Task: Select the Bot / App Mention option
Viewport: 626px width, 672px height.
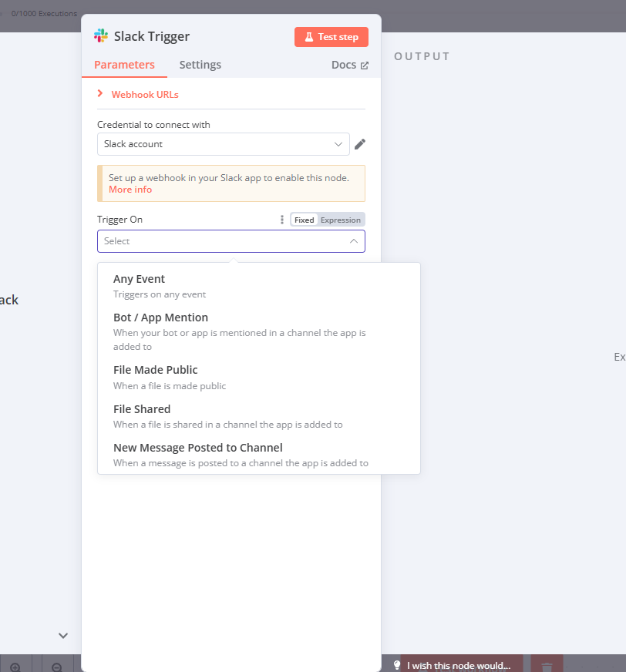Action: [160, 318]
